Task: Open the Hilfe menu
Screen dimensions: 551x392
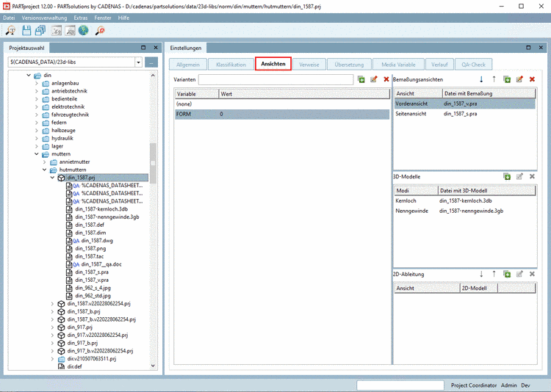Action: pyautogui.click(x=123, y=18)
